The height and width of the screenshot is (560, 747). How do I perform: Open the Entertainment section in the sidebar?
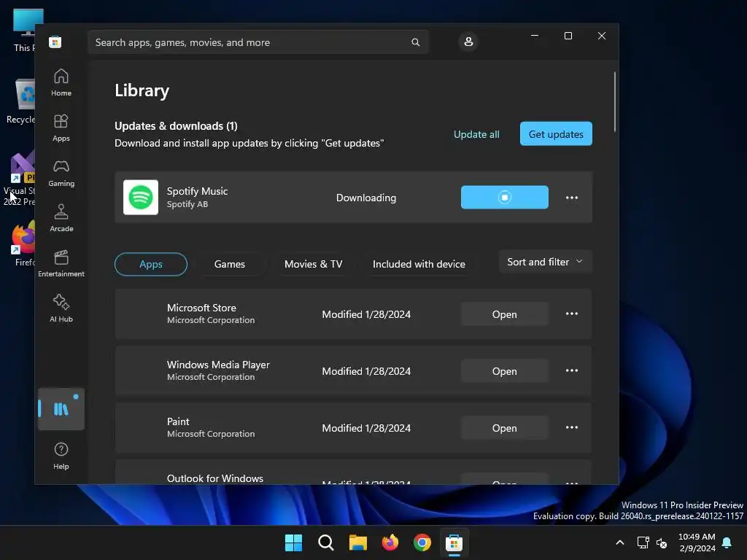[61, 263]
